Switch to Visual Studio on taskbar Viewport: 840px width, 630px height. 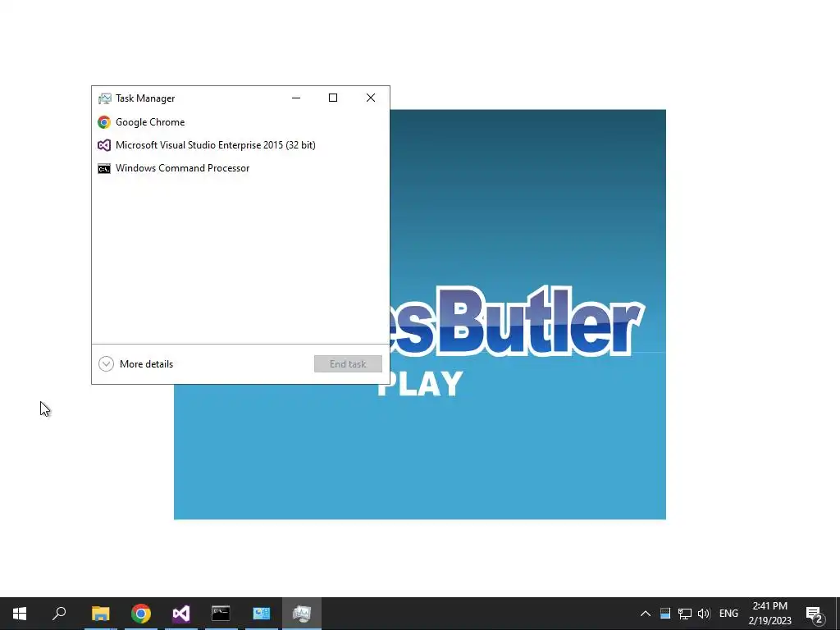click(181, 614)
